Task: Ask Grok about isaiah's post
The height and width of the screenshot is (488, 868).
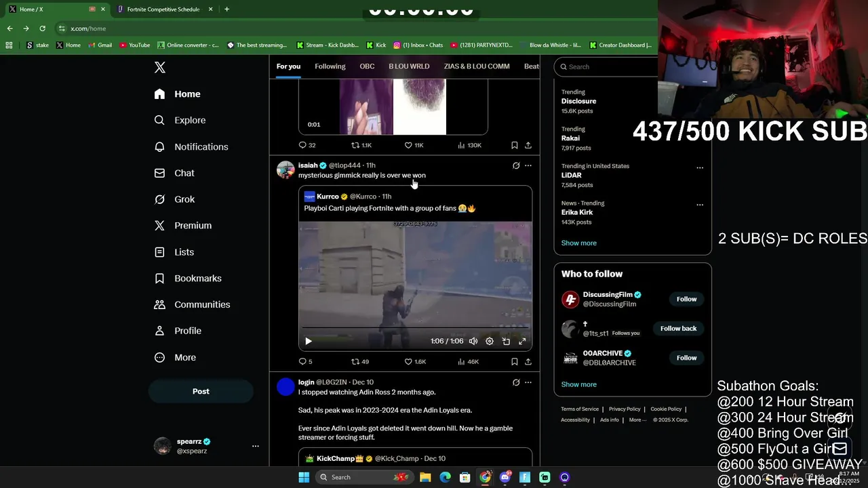Action: (516, 165)
